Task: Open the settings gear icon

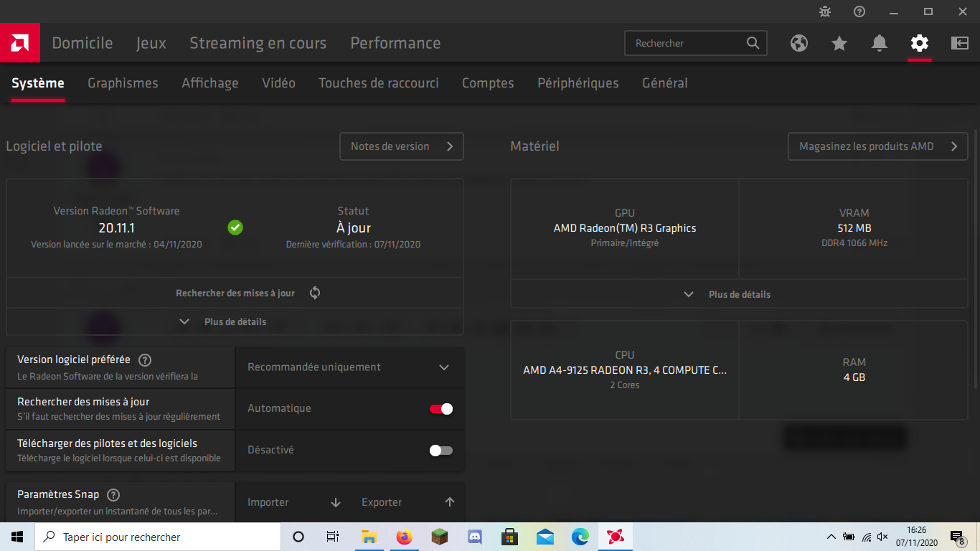Action: coord(920,43)
